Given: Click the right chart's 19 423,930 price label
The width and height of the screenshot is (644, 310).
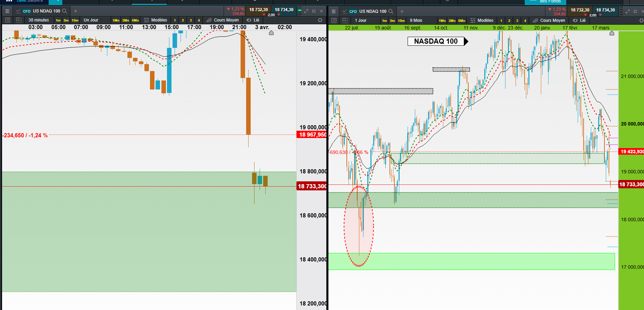Looking at the screenshot, I should point(632,152).
